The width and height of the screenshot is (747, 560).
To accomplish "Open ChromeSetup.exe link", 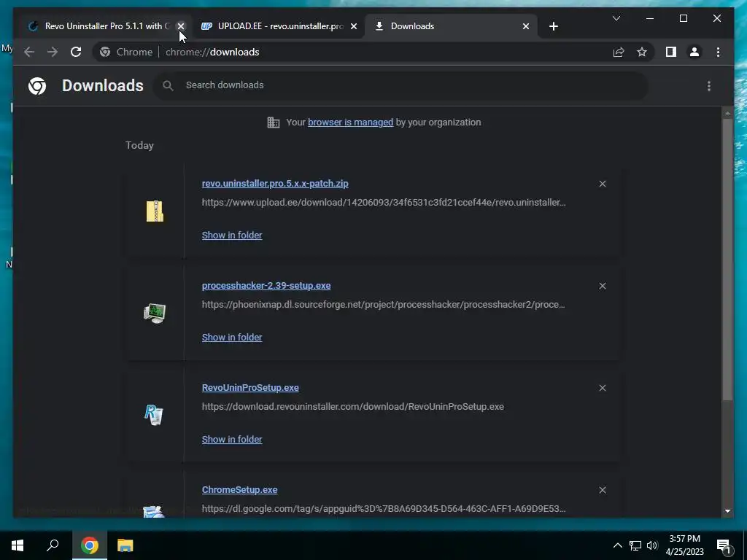I will point(239,489).
